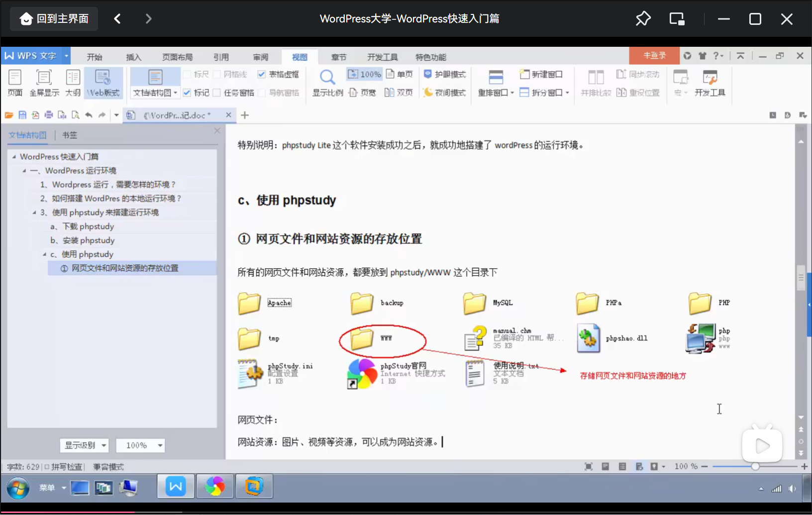This screenshot has height=515, width=812.
Task: Print document with the printer icon
Action: (x=49, y=115)
